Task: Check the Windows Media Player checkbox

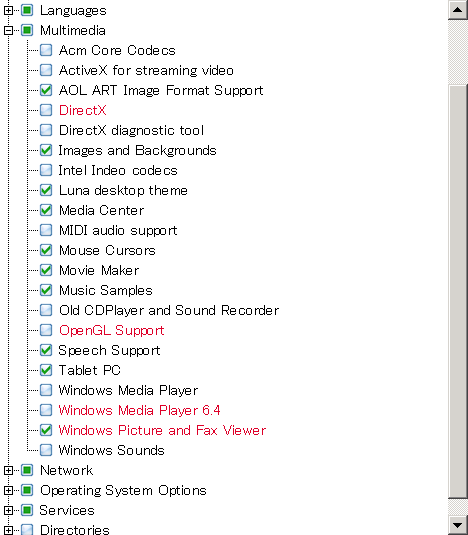Action: point(46,390)
